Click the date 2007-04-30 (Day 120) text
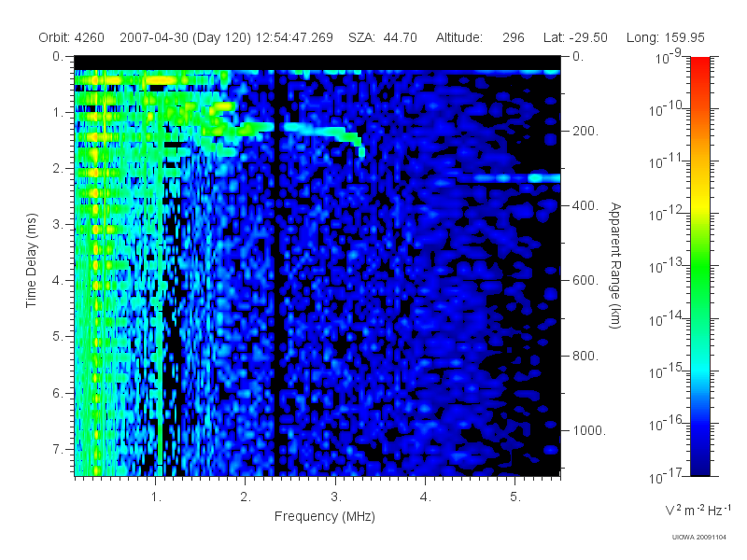Screen dimensions: 747x560 185,37
